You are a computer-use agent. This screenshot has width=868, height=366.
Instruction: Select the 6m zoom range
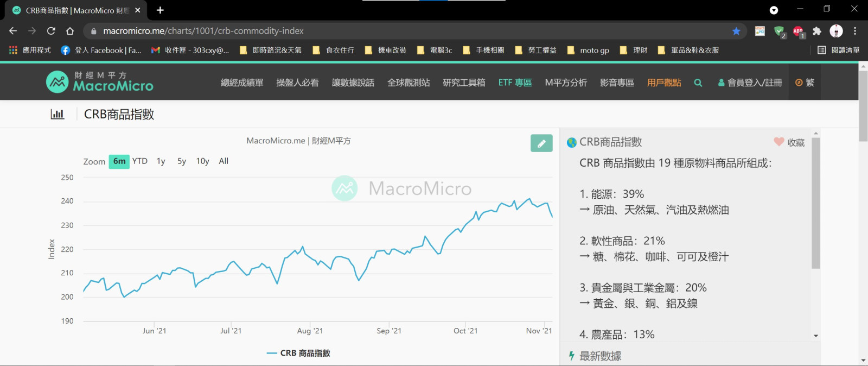(119, 161)
